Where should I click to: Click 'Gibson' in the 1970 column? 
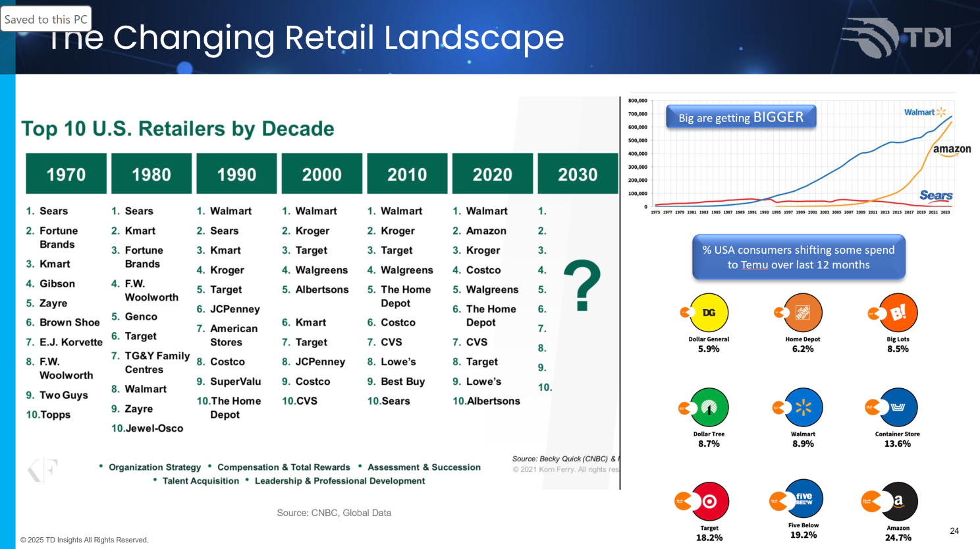57,283
